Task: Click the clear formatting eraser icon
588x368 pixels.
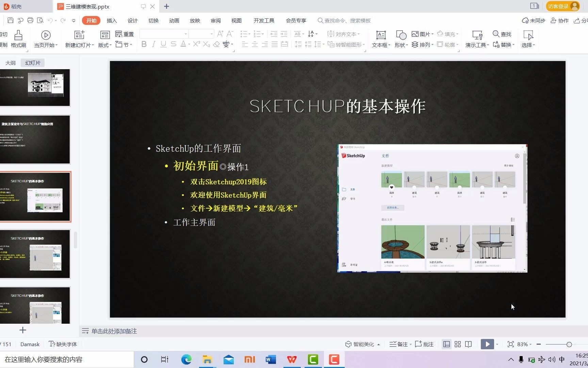Action: tap(216, 44)
